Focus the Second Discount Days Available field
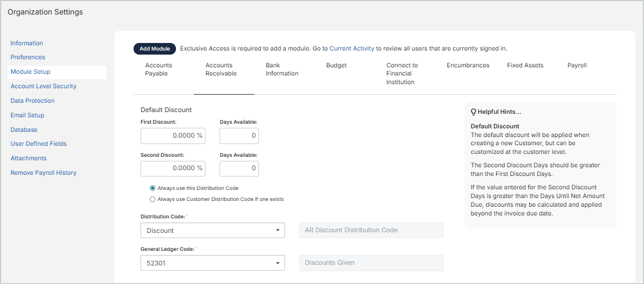 point(239,168)
